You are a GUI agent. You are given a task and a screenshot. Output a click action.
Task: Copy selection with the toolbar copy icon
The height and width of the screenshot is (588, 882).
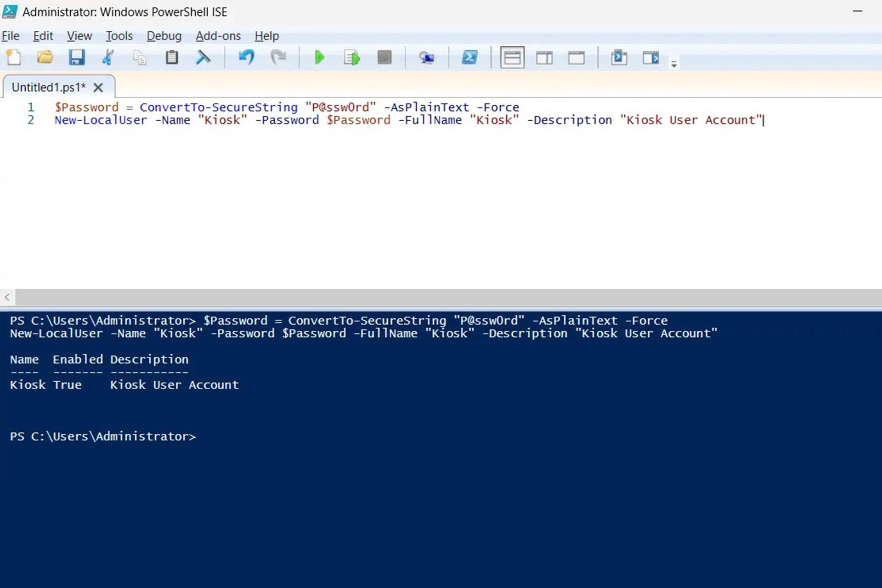point(140,57)
